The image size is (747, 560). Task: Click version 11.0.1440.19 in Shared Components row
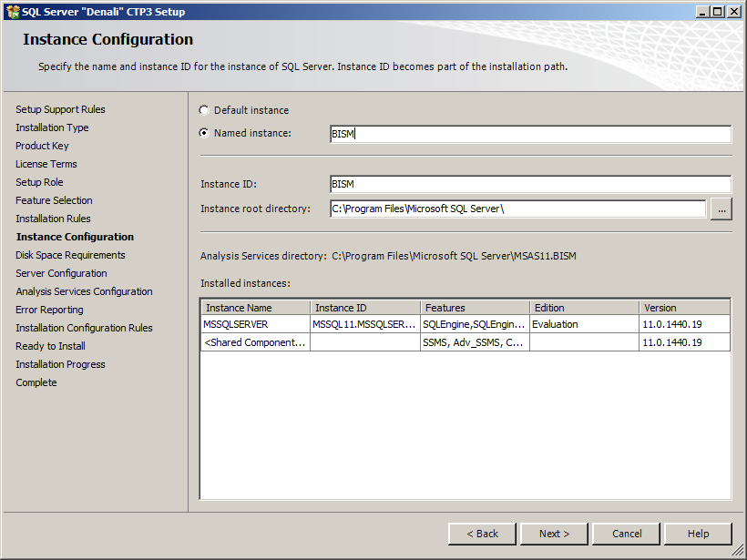[x=684, y=342]
